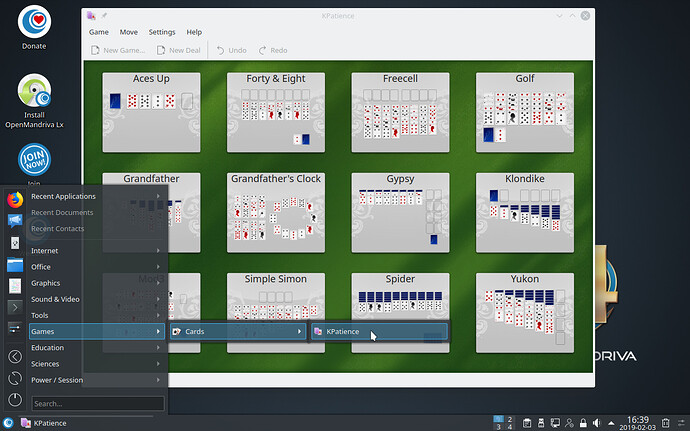Click the pin icon in KPatience titlebar

click(x=104, y=16)
